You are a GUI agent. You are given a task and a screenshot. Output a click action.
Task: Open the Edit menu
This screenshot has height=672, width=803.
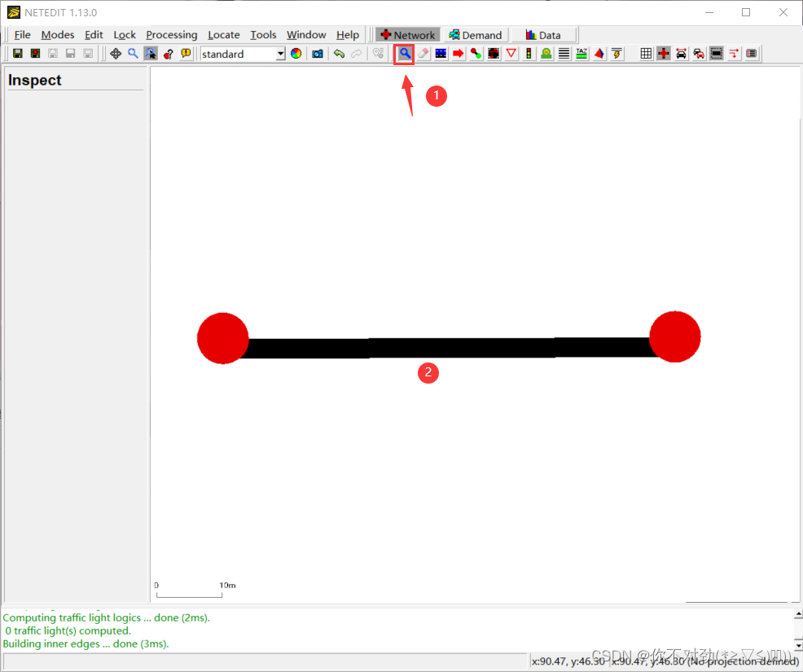94,35
